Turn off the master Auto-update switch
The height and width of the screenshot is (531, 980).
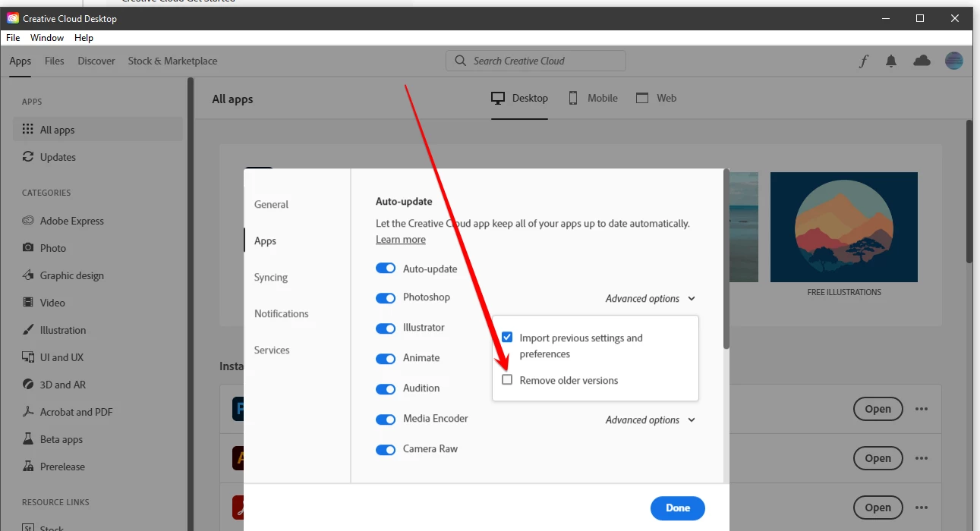pos(386,269)
